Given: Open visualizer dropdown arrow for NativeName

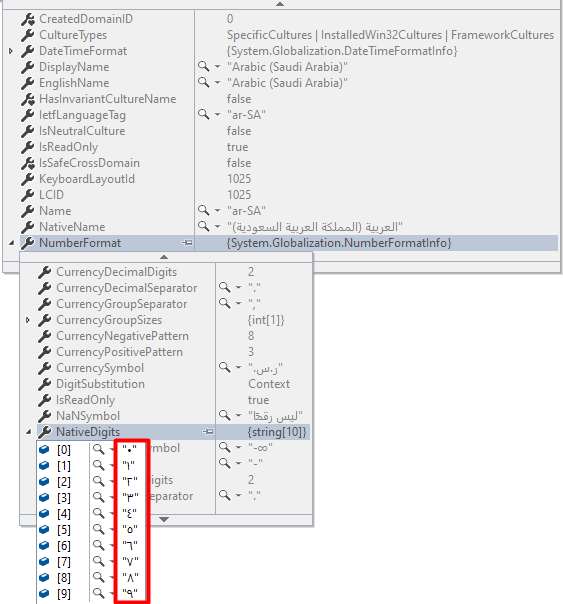Looking at the screenshot, I should point(218,226).
